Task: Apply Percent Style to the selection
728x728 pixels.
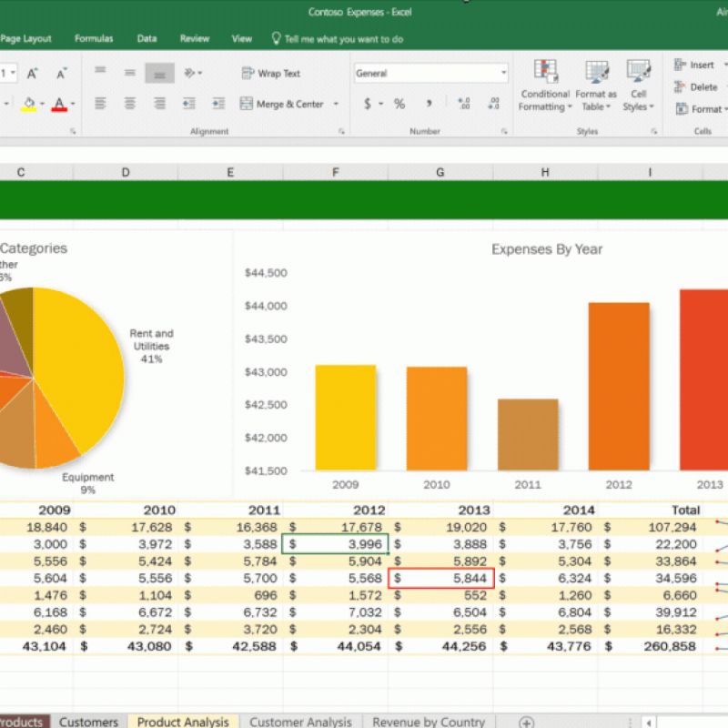Action: click(x=399, y=104)
